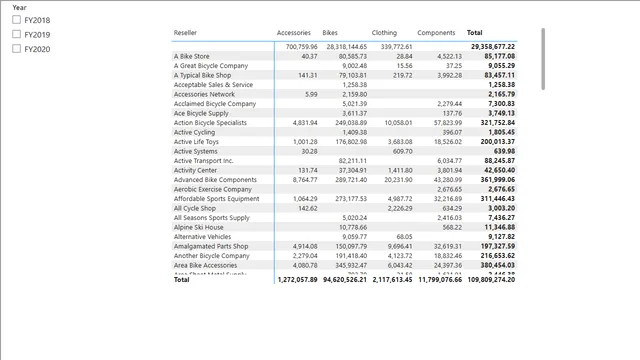This screenshot has width=640, height=360.
Task: Select 'Advanced Bike Components' reseller
Action: (215, 180)
